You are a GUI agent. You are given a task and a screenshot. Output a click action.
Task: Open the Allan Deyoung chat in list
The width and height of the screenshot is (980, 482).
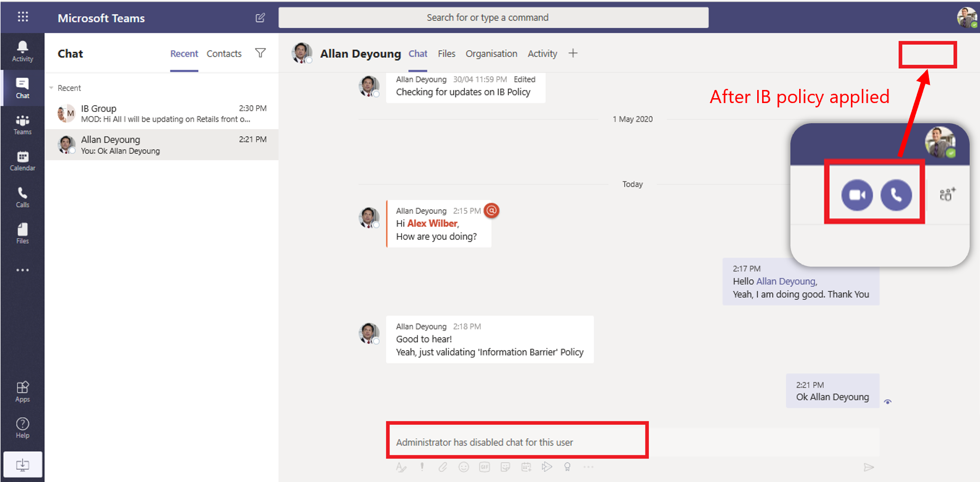tap(162, 144)
